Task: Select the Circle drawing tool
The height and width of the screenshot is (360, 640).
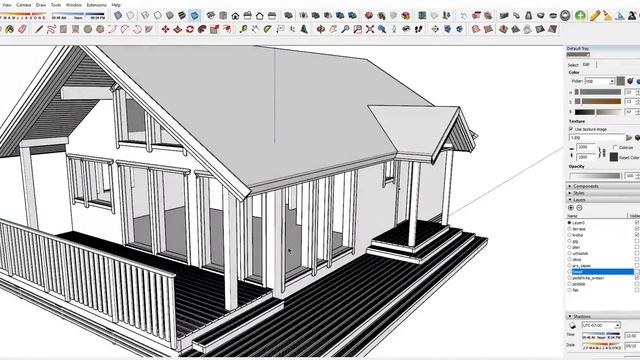Action: [x=88, y=29]
